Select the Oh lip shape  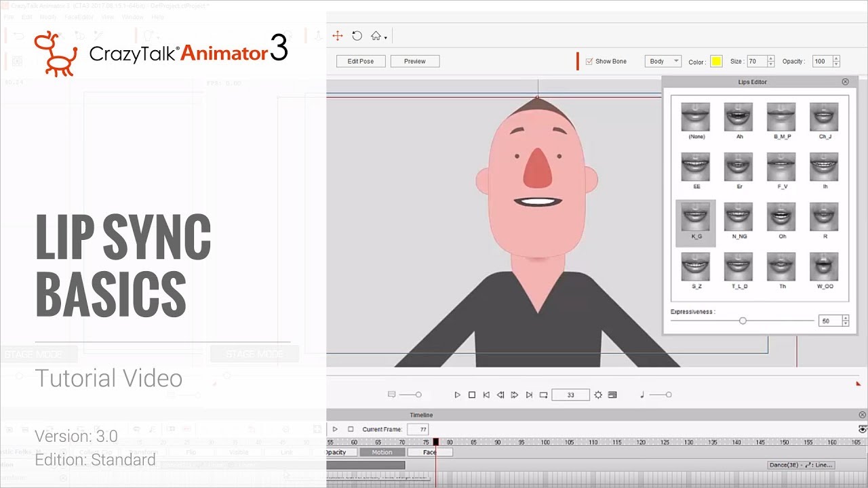pos(781,221)
